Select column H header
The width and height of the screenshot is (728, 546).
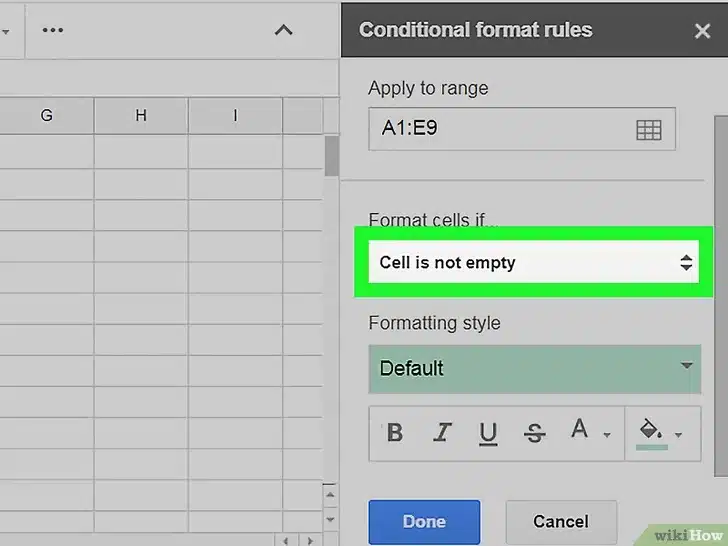point(141,116)
